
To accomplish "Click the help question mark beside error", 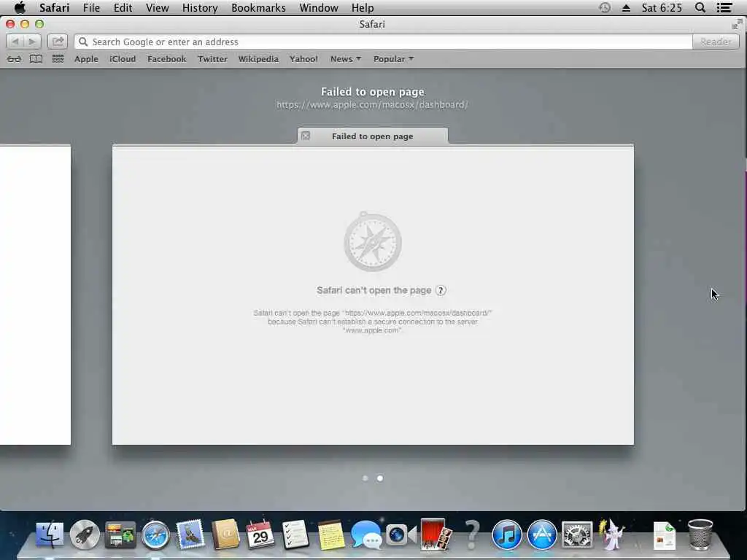I will click(x=441, y=290).
